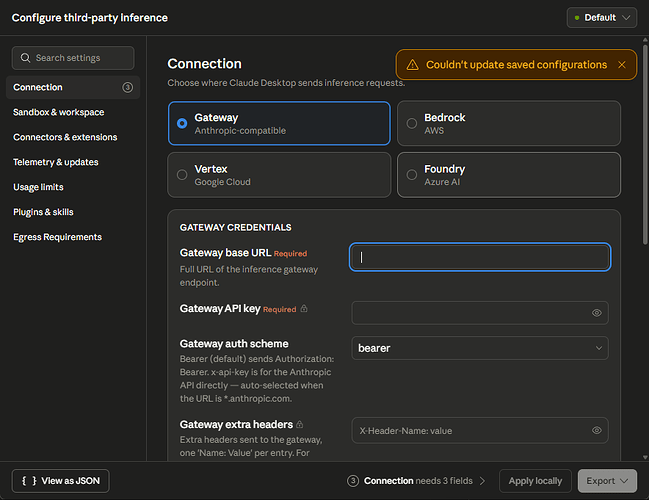Click the Gateway auth scheme label
Screen dimensions: 649x500
click(x=234, y=344)
